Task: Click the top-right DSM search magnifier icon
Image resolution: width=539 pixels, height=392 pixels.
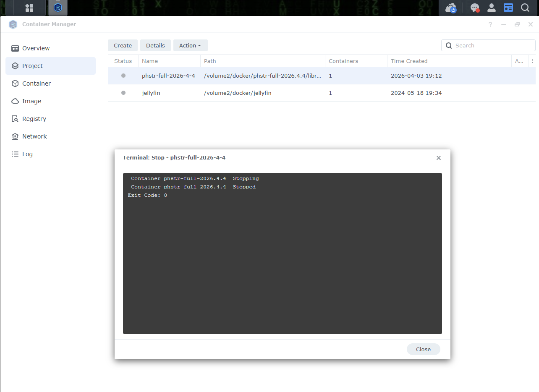Action: (525, 8)
